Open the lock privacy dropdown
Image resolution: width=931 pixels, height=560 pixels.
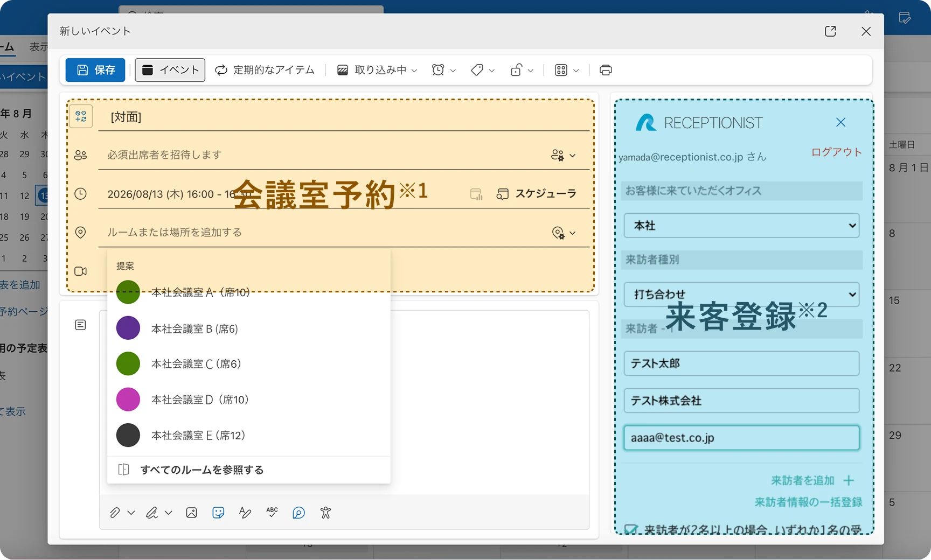[x=522, y=70]
